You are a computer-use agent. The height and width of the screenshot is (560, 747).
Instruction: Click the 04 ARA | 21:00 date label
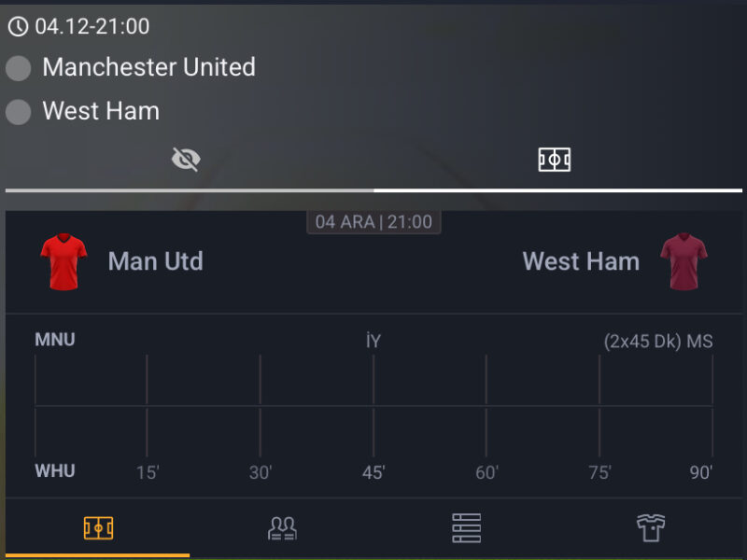pos(373,222)
